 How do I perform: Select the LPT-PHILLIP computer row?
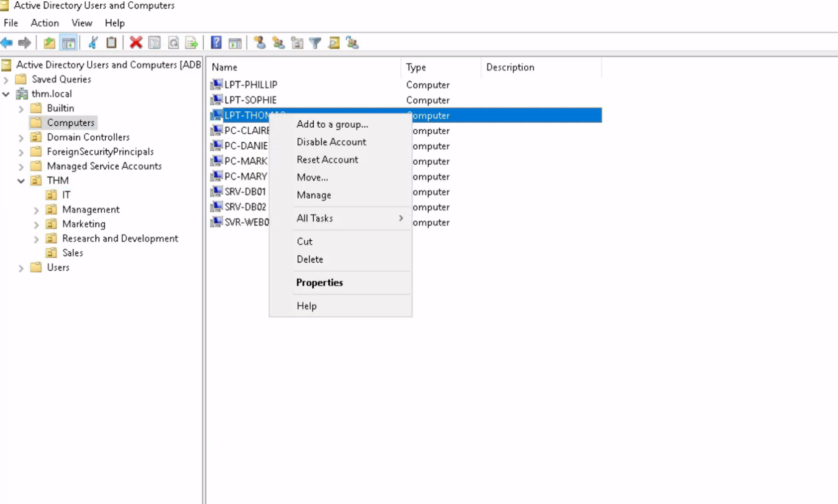pos(404,85)
